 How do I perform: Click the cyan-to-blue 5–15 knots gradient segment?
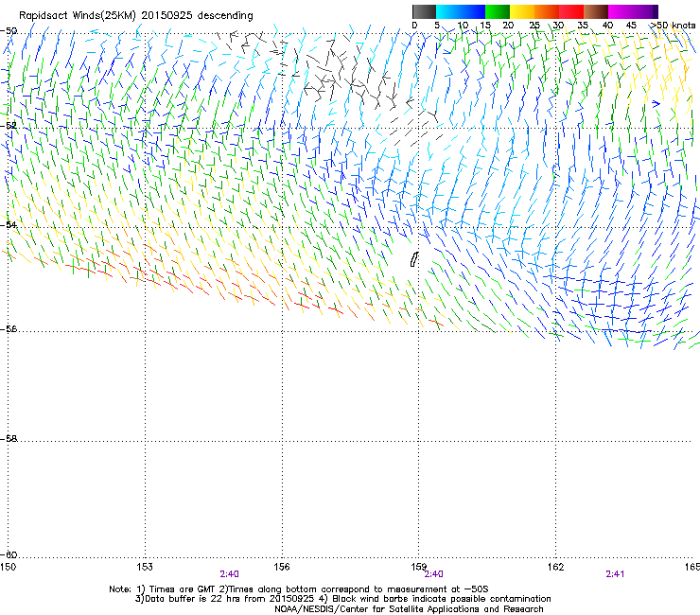coord(461,11)
